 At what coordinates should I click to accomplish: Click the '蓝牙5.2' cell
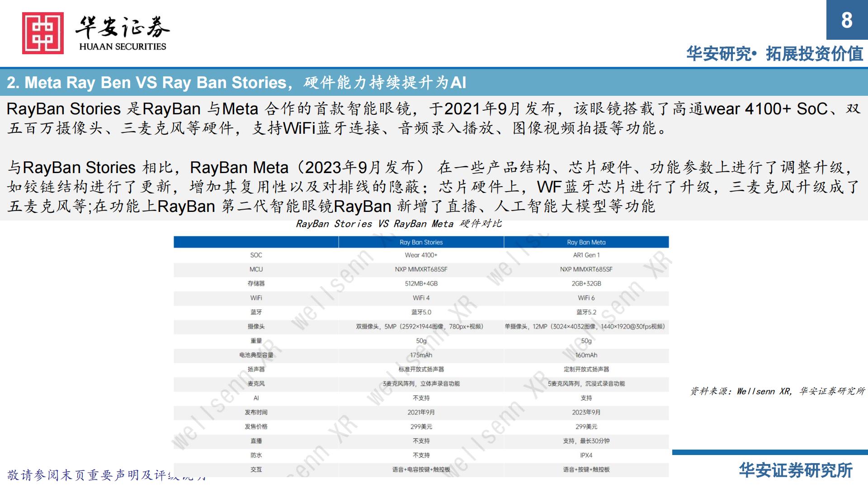tap(586, 312)
